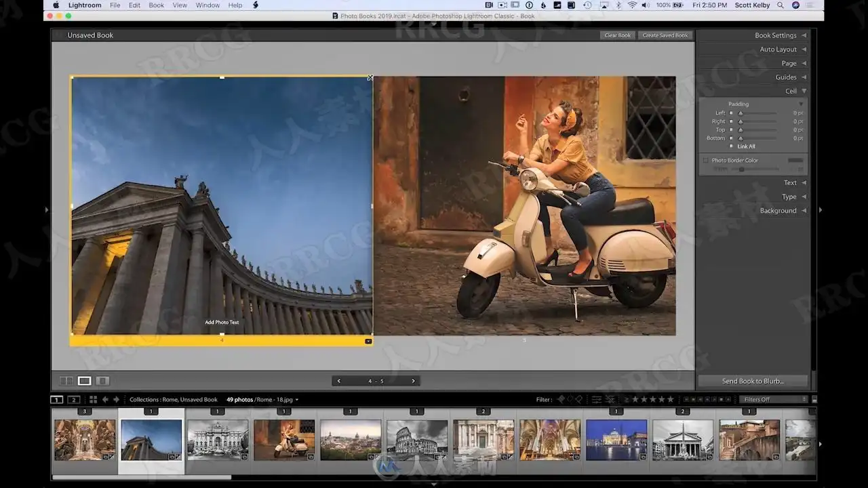Toggle the Left padding link checkbox
The height and width of the screenshot is (488, 868).
point(731,113)
